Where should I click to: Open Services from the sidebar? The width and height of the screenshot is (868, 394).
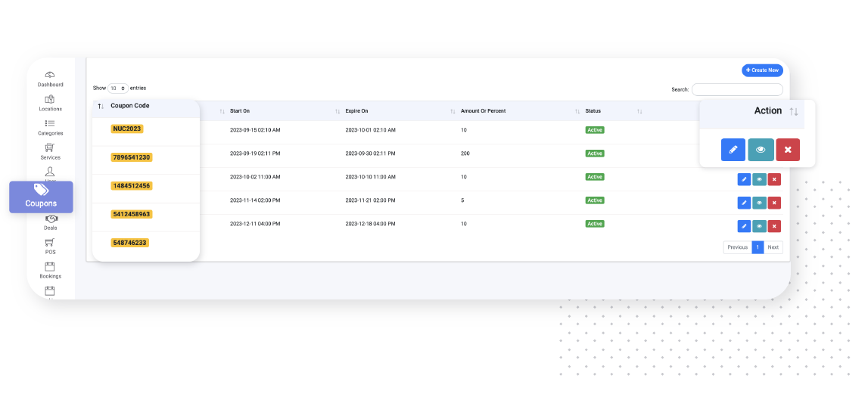pyautogui.click(x=50, y=151)
